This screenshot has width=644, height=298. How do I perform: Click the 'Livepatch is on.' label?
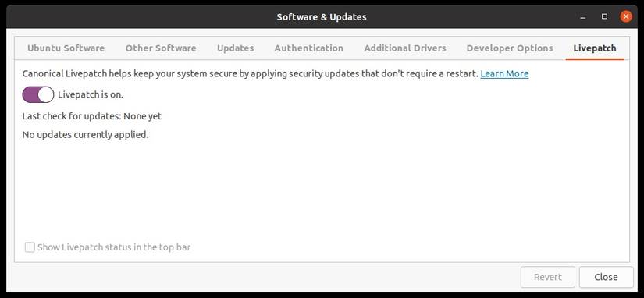pos(91,95)
